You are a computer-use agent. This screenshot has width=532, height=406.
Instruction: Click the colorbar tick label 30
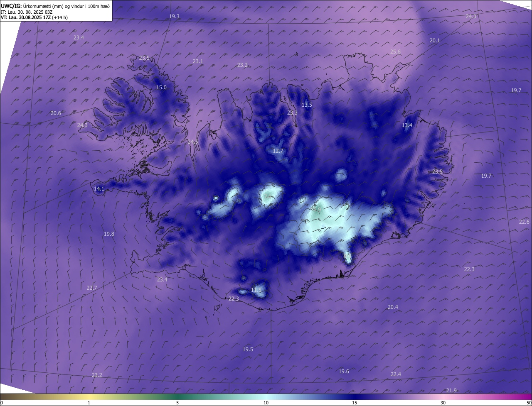click(x=443, y=403)
